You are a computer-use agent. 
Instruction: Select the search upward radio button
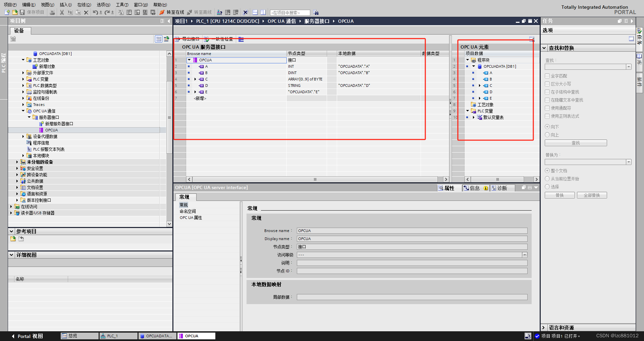coord(547,135)
